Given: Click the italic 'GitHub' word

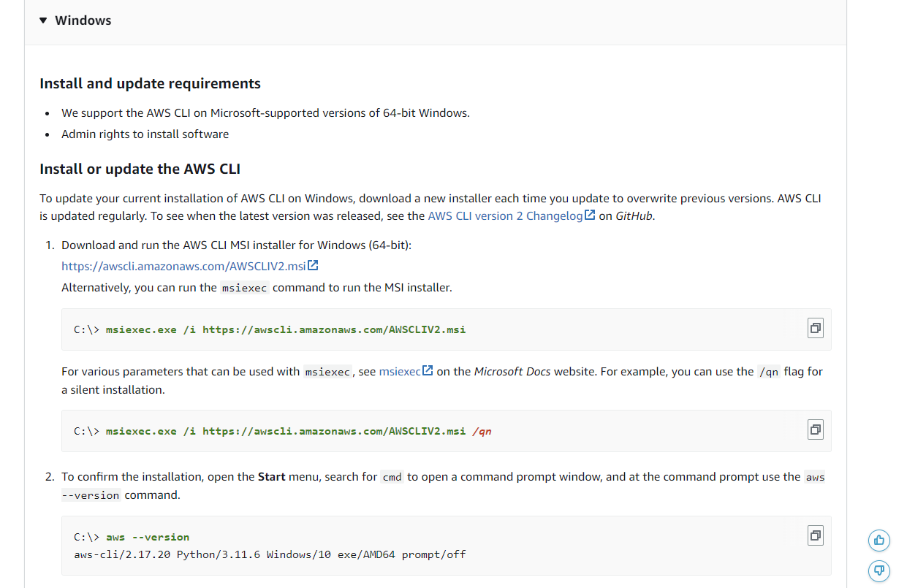Looking at the screenshot, I should point(634,216).
